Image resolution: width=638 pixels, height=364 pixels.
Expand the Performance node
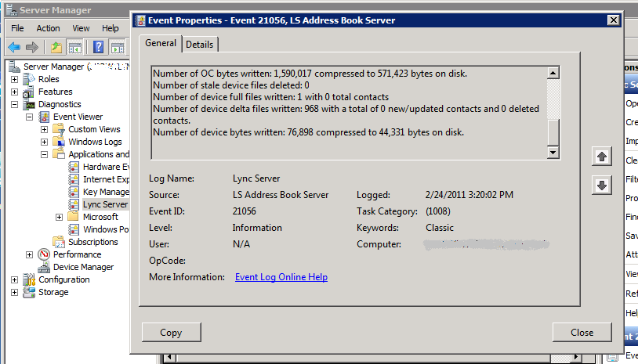(29, 254)
